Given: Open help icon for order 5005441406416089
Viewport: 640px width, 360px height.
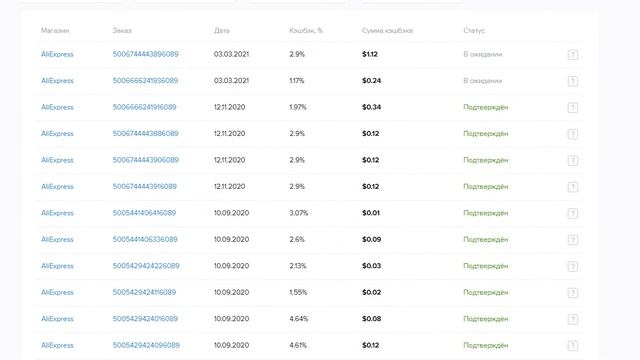Looking at the screenshot, I should click(573, 213).
